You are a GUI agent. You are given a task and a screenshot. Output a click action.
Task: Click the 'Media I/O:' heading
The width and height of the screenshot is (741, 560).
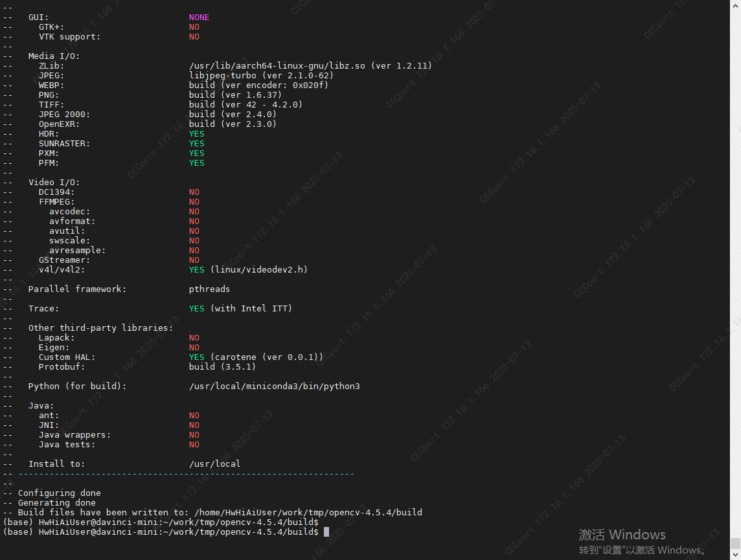pos(54,56)
